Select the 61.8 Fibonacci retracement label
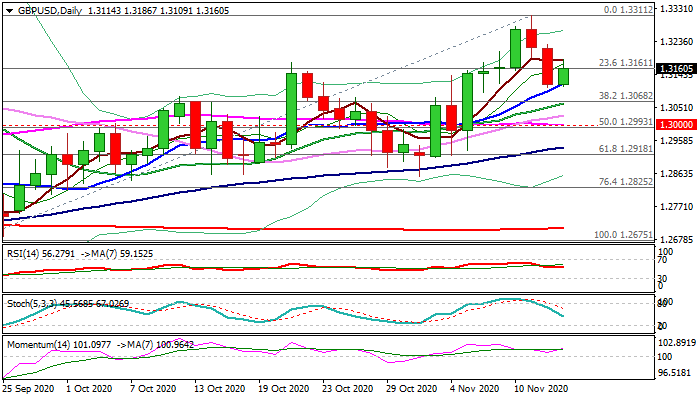The width and height of the screenshot is (700, 400). pos(625,147)
